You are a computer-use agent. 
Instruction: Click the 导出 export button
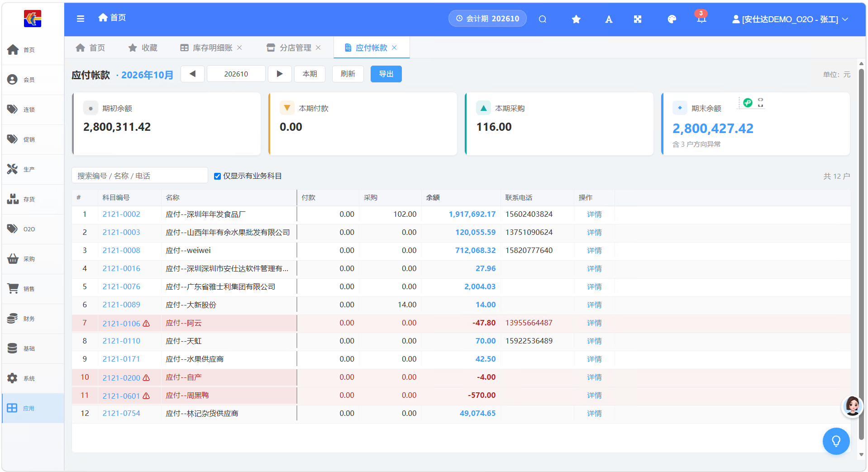coord(386,74)
